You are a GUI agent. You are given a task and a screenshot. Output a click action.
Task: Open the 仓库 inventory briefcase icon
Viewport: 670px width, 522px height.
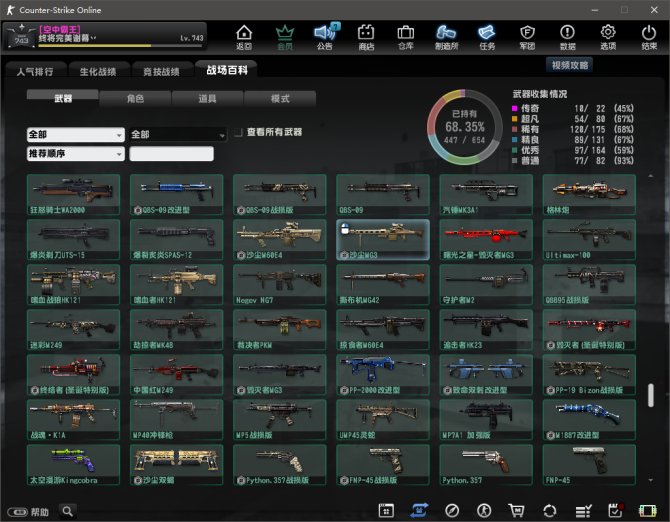point(406,37)
